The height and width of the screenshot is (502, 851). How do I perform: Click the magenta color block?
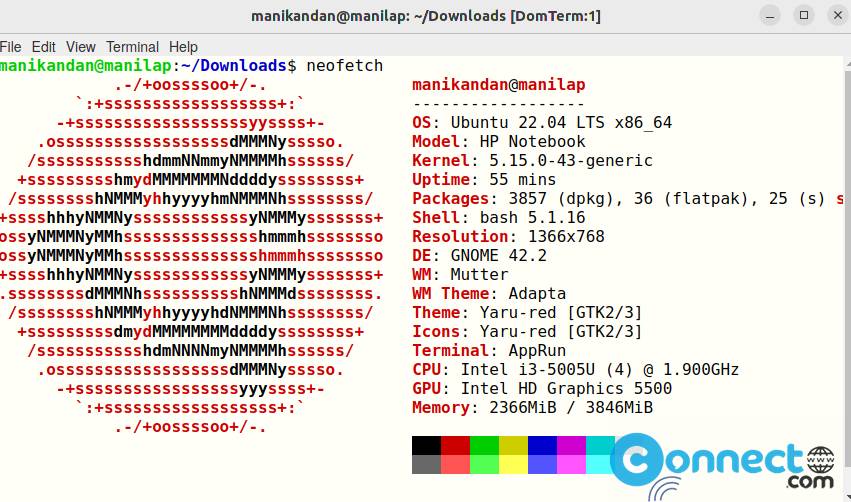tap(571, 446)
